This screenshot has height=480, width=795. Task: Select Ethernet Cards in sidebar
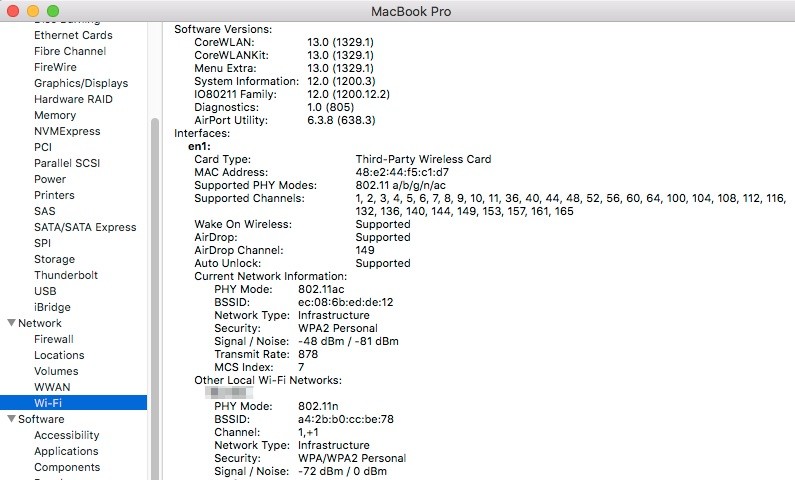tap(73, 35)
